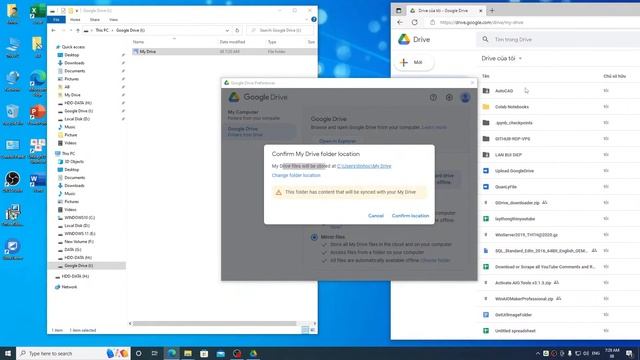Viewport: 640px width, 360px height.
Task: Switch Explorer to large icons view
Action: (313, 330)
